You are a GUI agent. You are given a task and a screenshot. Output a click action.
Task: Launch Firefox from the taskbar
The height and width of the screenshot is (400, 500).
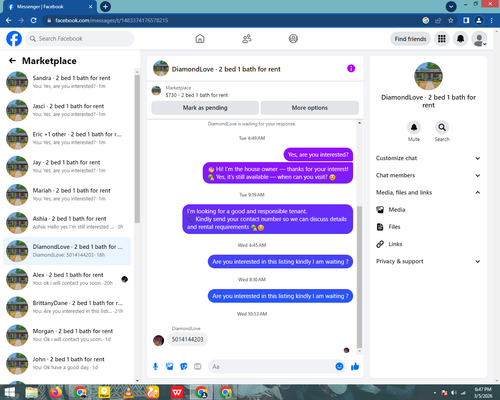coord(56,392)
